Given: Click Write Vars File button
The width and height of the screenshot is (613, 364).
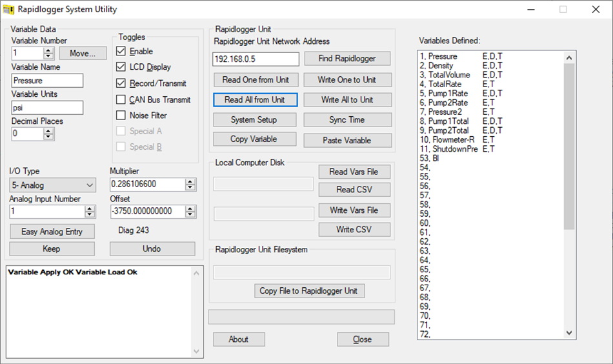Looking at the screenshot, I should (354, 210).
